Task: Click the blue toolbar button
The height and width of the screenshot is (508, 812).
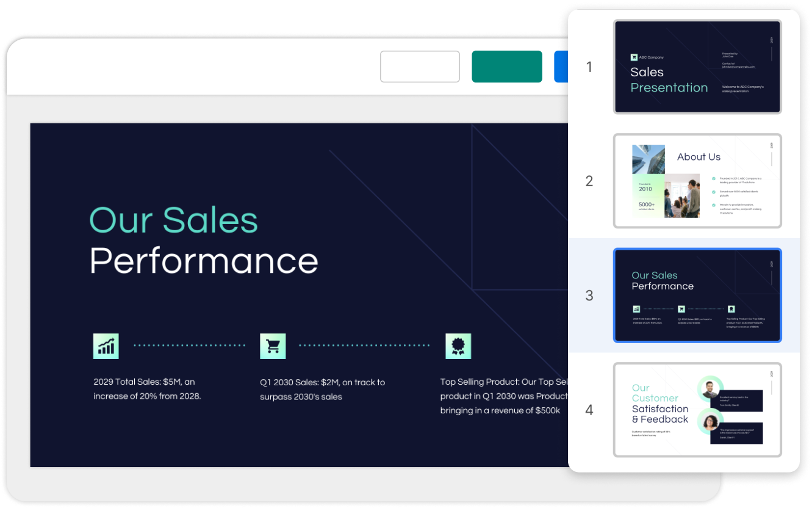Action: click(562, 67)
